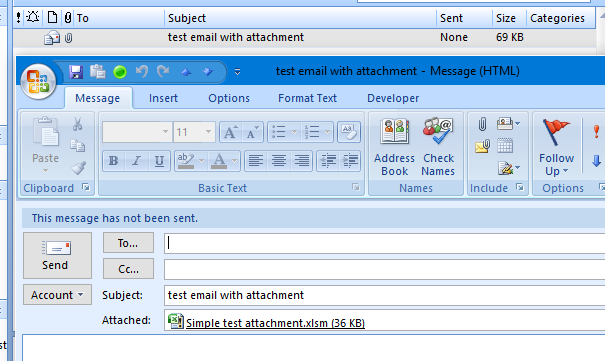Image resolution: width=605 pixels, height=361 pixels.
Task: Apply text highlight color
Action: tap(186, 160)
